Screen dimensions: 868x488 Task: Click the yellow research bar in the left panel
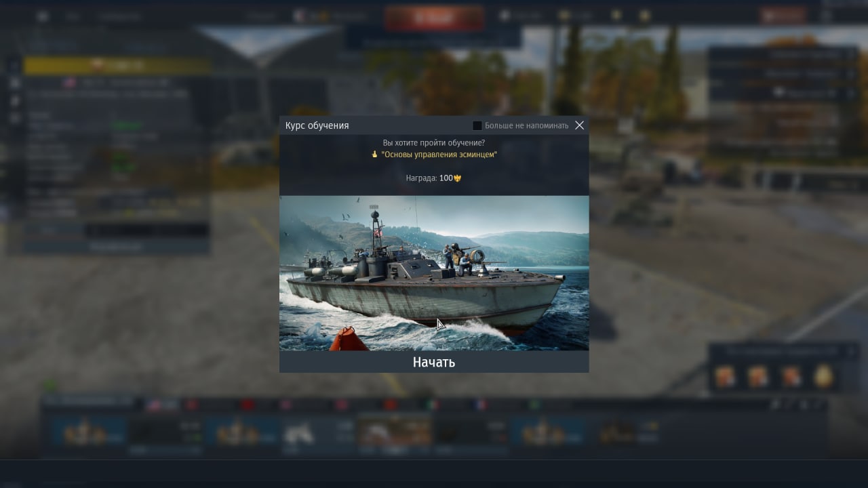pyautogui.click(x=117, y=66)
